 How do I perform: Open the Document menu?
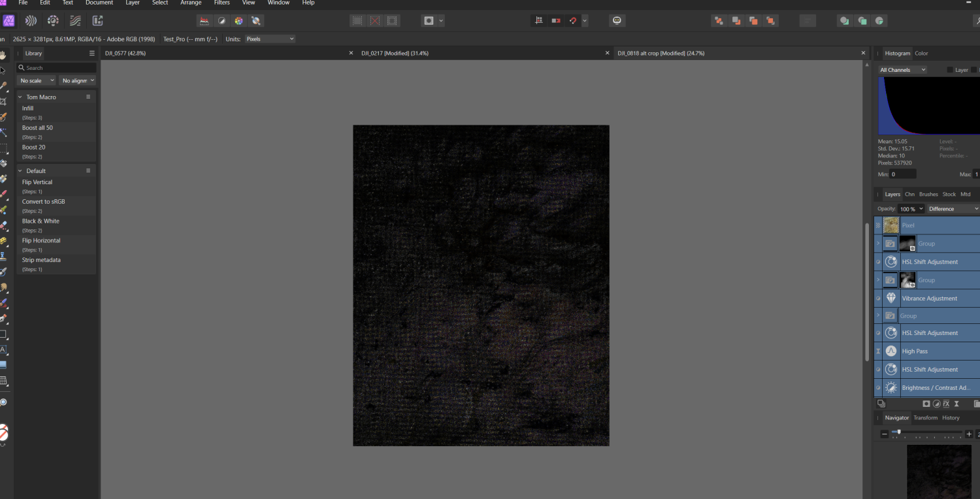(x=99, y=3)
